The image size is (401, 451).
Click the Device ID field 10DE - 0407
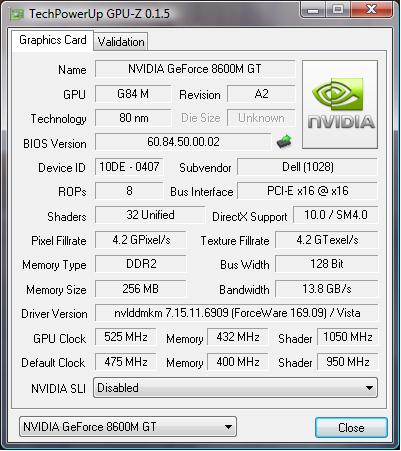point(129,167)
